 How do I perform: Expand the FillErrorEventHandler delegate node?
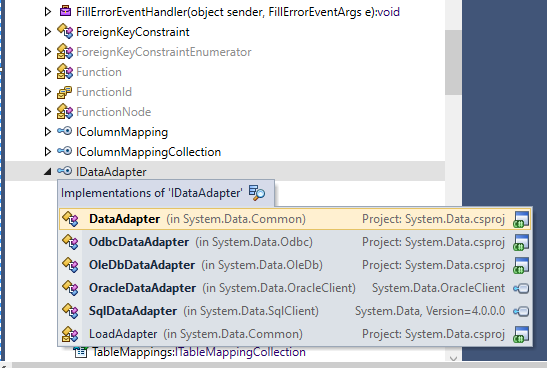pos(48,12)
